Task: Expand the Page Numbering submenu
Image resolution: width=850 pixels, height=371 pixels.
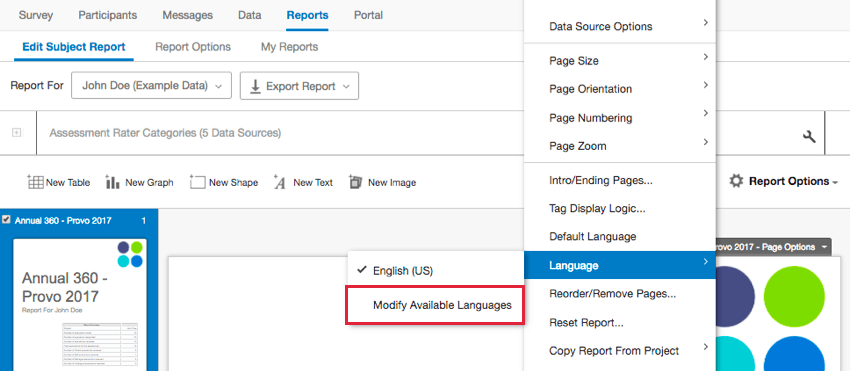Action: coord(620,118)
